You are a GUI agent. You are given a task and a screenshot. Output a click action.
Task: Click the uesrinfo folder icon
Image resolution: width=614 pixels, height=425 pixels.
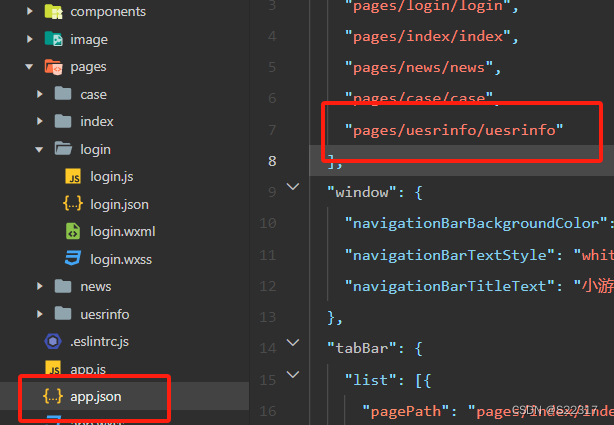pyautogui.click(x=63, y=314)
